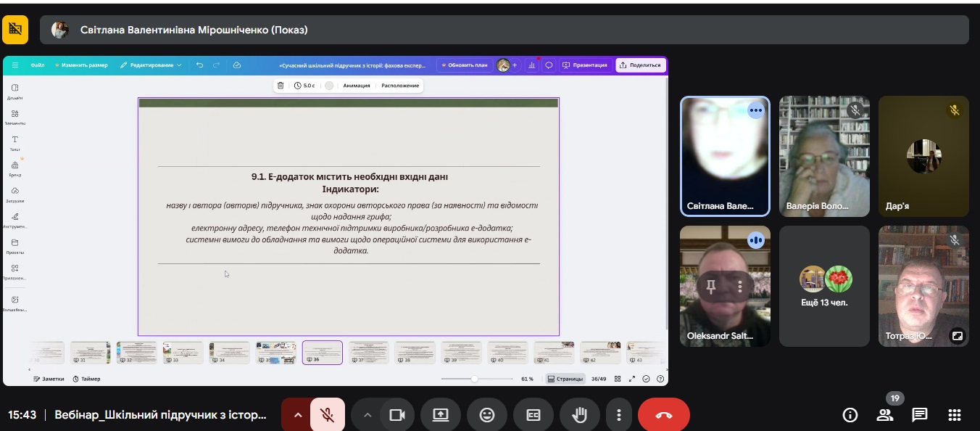
Task: Leave the call with red button
Action: pos(663,415)
